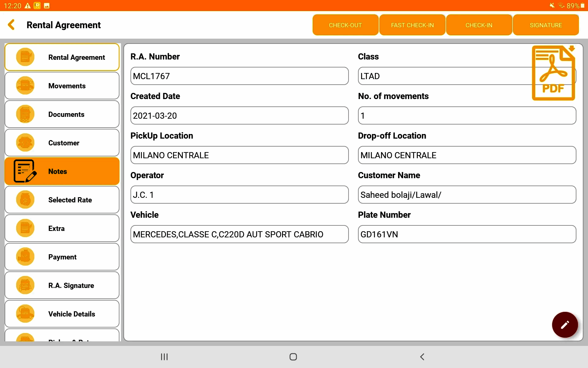The width and height of the screenshot is (588, 368).
Task: Tap the Documents DOC icon
Action: pos(25,114)
